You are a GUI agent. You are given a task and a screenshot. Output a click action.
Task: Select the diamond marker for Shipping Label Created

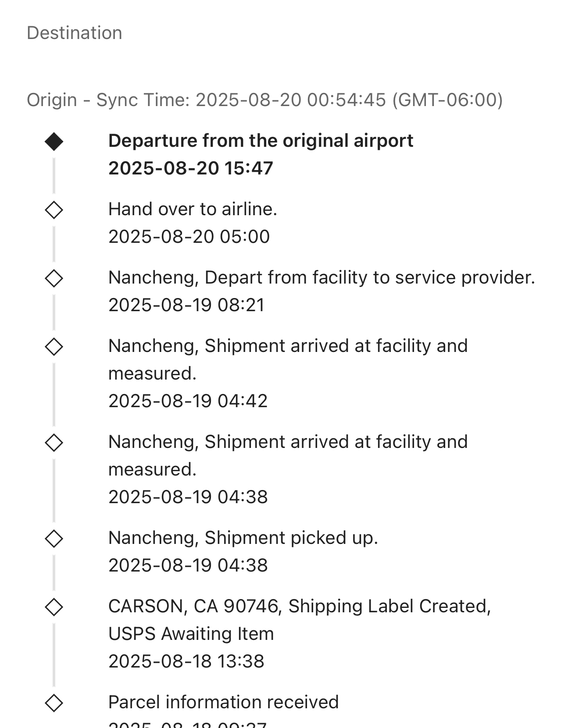(x=54, y=607)
